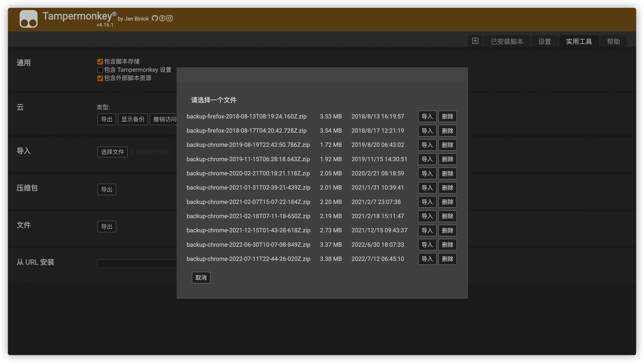Import backup-chrome-2021-12-15 backup
The image size is (644, 363).
427,230
